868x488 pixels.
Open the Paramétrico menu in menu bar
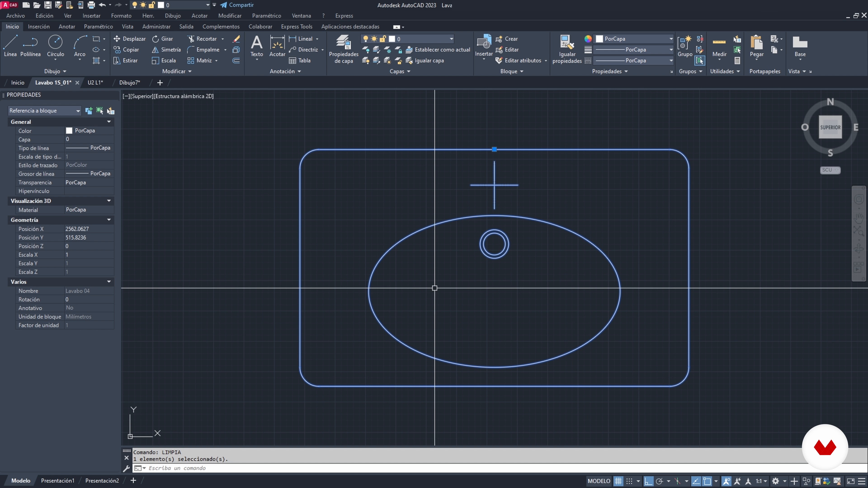click(x=266, y=16)
